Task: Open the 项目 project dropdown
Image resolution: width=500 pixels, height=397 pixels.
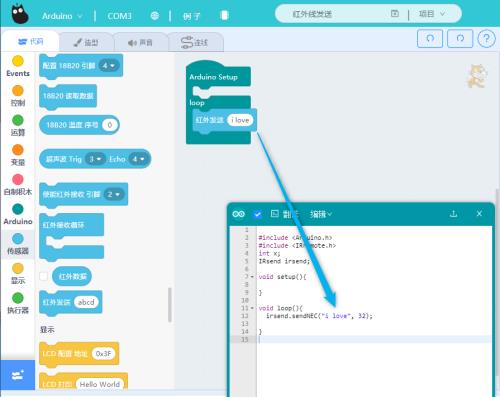Action: (432, 14)
